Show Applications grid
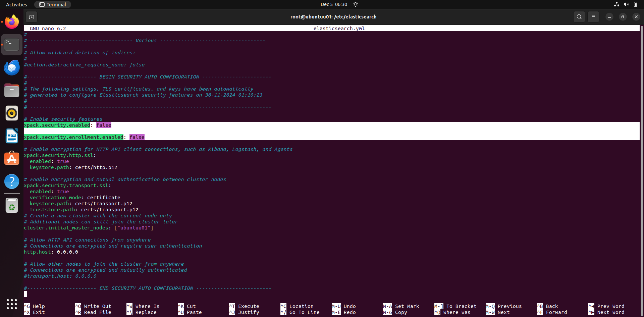 (x=12, y=304)
